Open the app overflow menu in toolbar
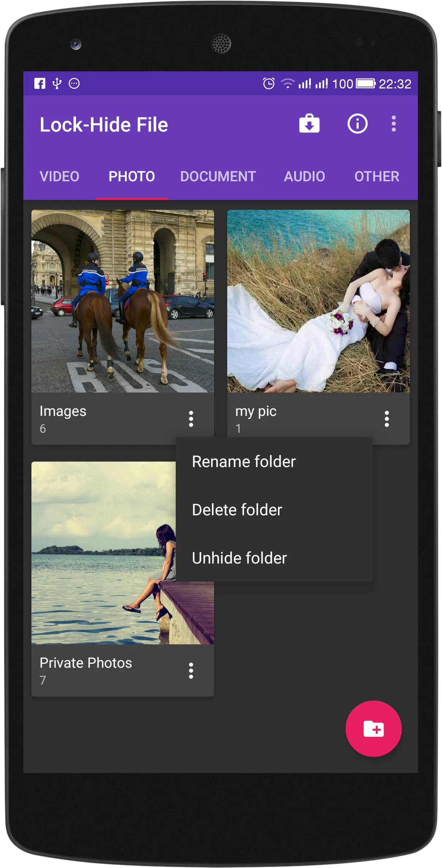Image resolution: width=442 pixels, height=868 pixels. [x=393, y=124]
